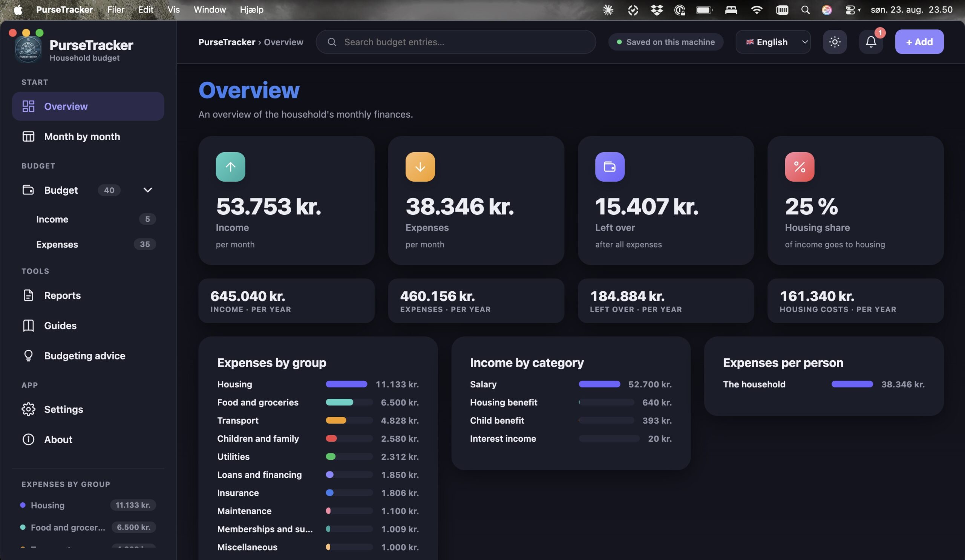Click PurseTracker in the breadcrumb
Viewport: 965px width, 560px height.
tap(227, 42)
